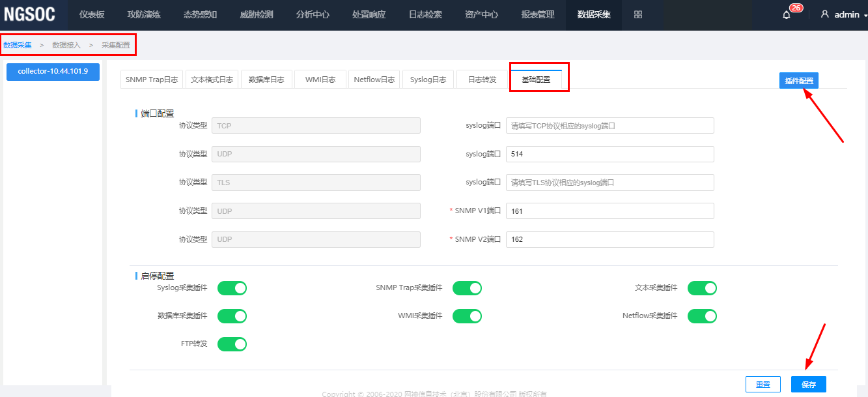Expand the admin account dropdown

[865, 15]
